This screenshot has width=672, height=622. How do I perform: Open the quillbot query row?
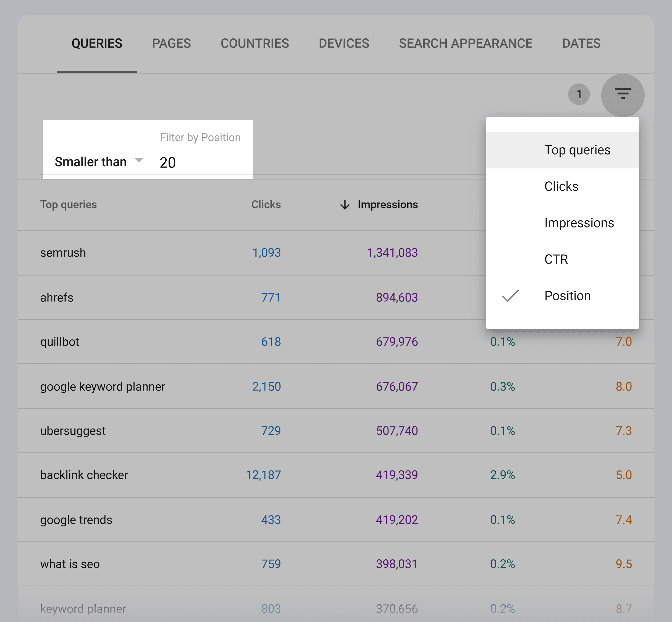point(60,341)
